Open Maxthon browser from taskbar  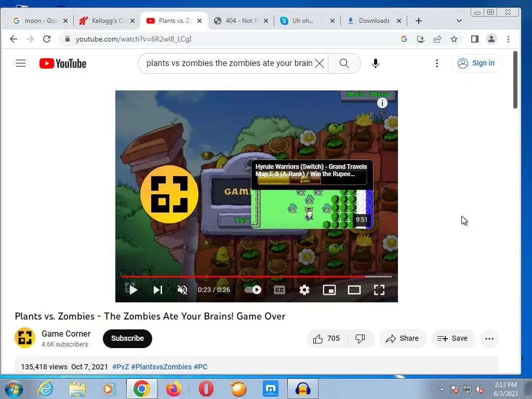[x=270, y=389]
